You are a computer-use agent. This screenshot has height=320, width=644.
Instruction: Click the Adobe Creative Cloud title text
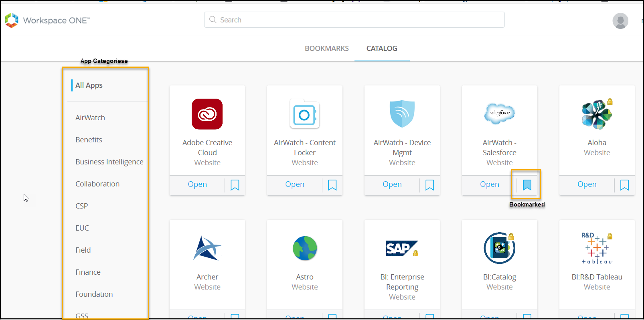point(207,148)
